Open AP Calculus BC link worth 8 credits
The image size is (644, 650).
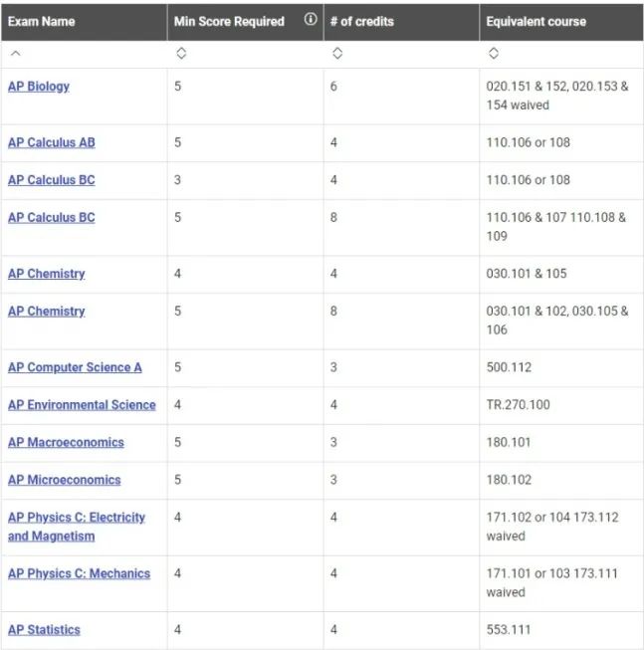(51, 218)
